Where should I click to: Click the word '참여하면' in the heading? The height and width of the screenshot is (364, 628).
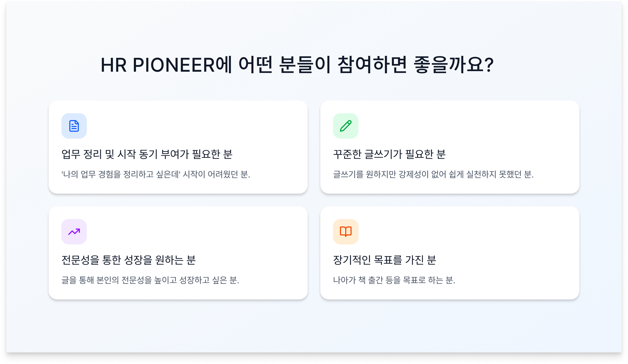click(x=372, y=65)
